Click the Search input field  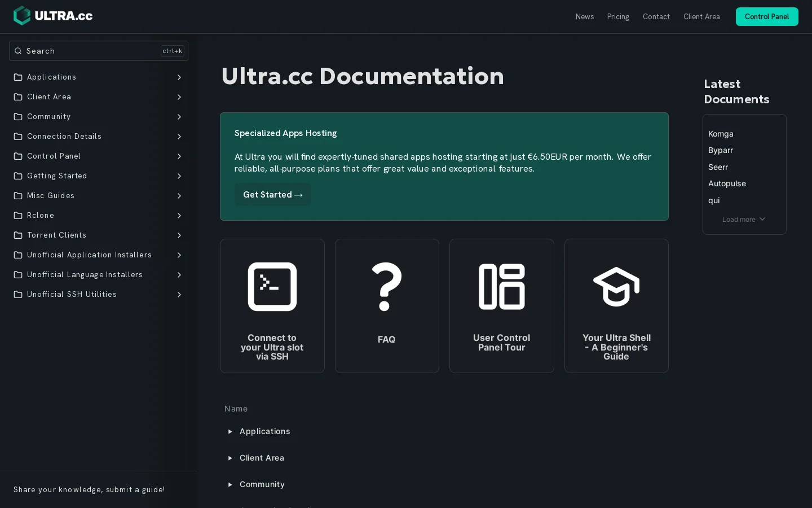click(99, 51)
